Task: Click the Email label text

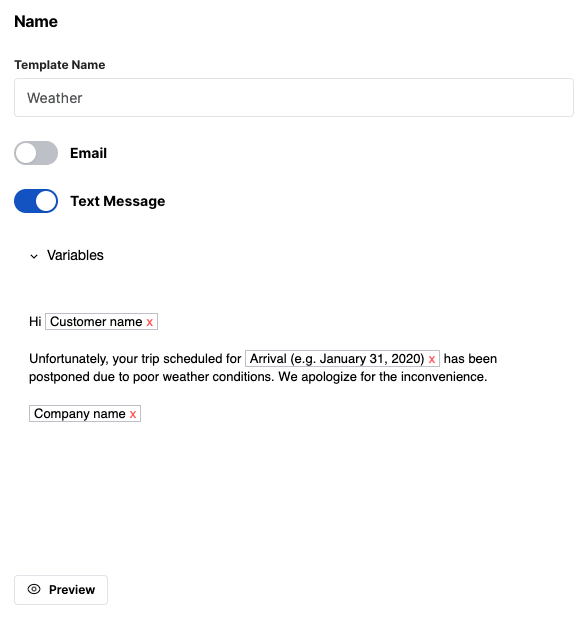Action: click(89, 153)
